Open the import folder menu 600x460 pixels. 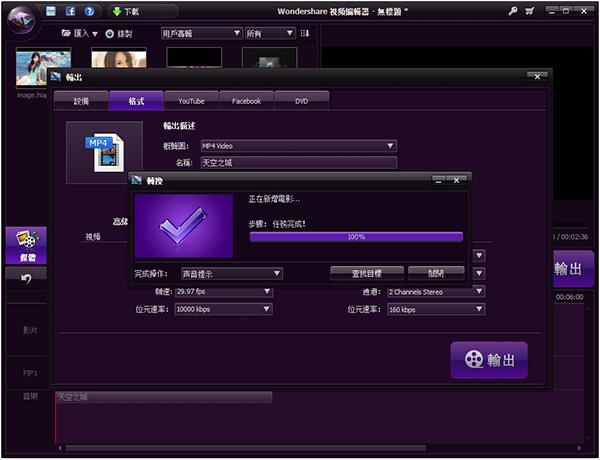tap(80, 34)
